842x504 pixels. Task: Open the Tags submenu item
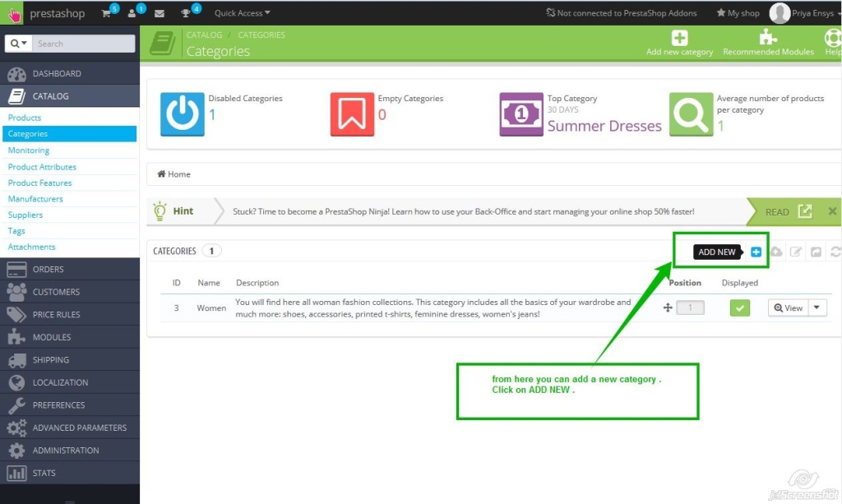[x=16, y=231]
